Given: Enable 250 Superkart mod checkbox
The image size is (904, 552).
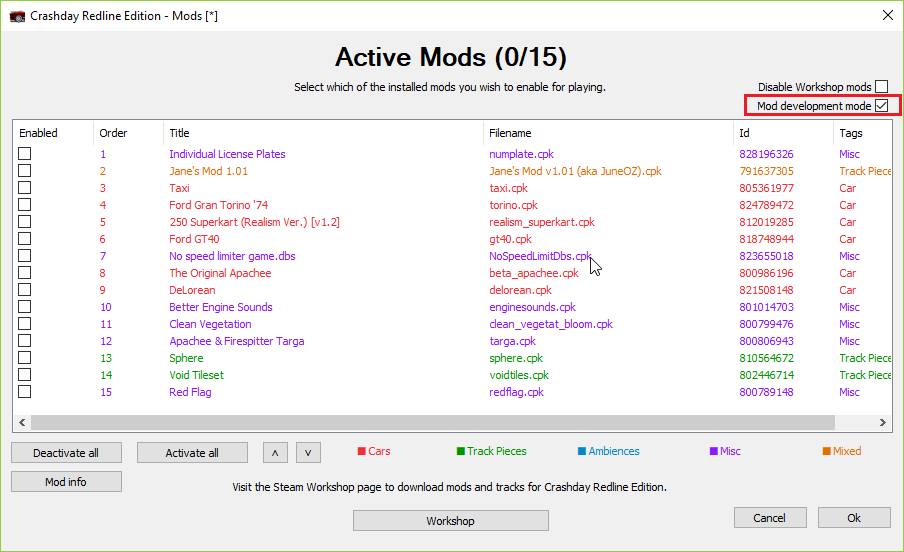Looking at the screenshot, I should pyautogui.click(x=24, y=221).
